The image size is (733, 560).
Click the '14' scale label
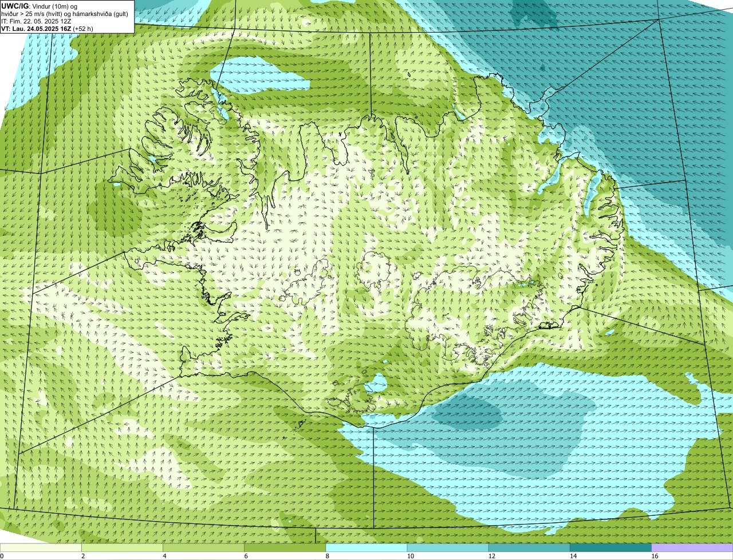(x=573, y=556)
